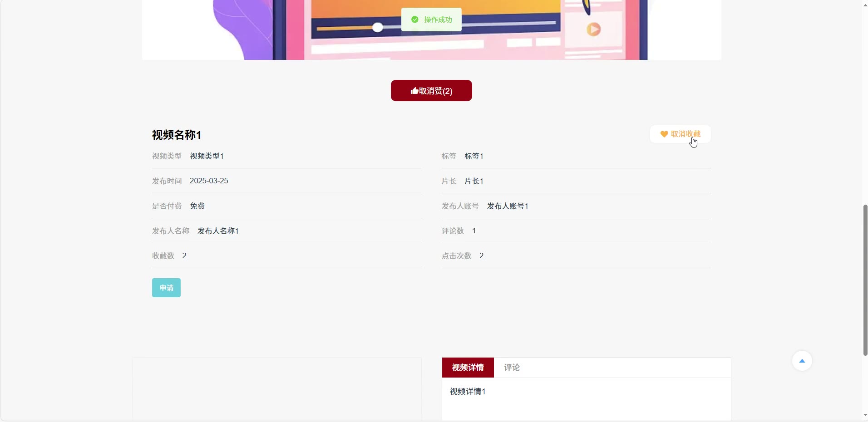Click the scrollbar up arrow
This screenshot has height=422, width=868.
click(865, 5)
